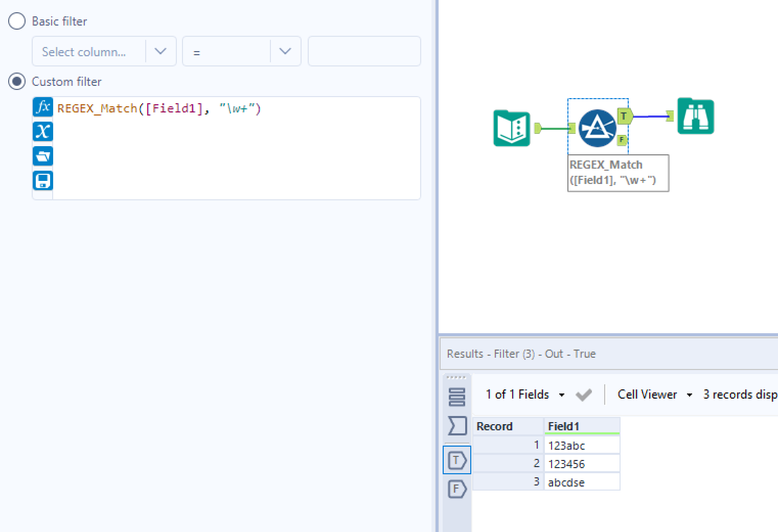The height and width of the screenshot is (532, 778).
Task: Click the open saved expression folder icon
Action: 43,156
